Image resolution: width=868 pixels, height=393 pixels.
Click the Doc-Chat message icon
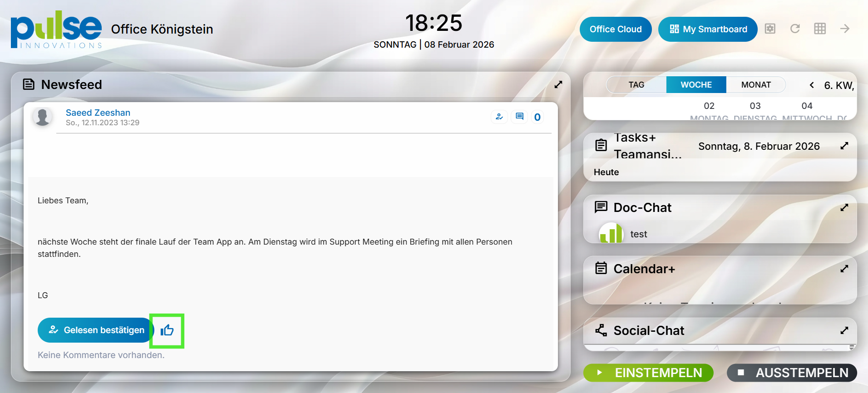601,207
